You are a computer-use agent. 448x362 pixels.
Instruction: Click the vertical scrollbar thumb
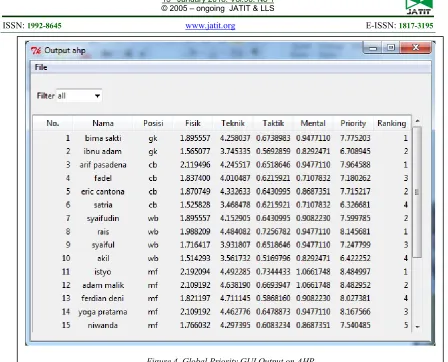point(417,192)
